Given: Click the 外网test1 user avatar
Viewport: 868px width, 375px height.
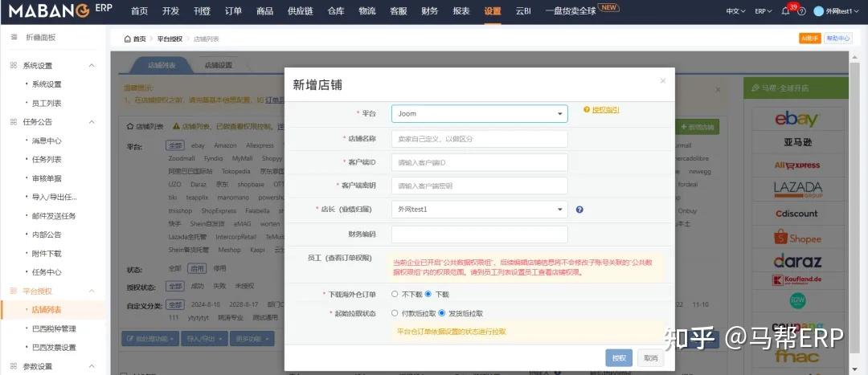Looking at the screenshot, I should pyautogui.click(x=819, y=11).
